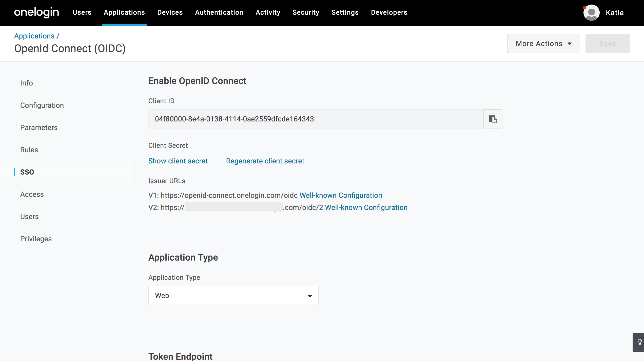Click the lightbulb help icon
Screen dimensions: 644x361
pyautogui.click(x=639, y=342)
